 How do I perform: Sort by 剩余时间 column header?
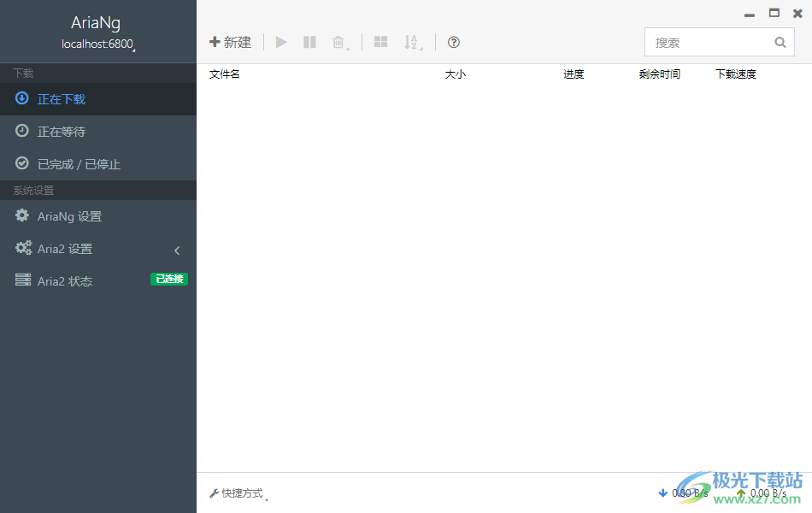click(659, 74)
